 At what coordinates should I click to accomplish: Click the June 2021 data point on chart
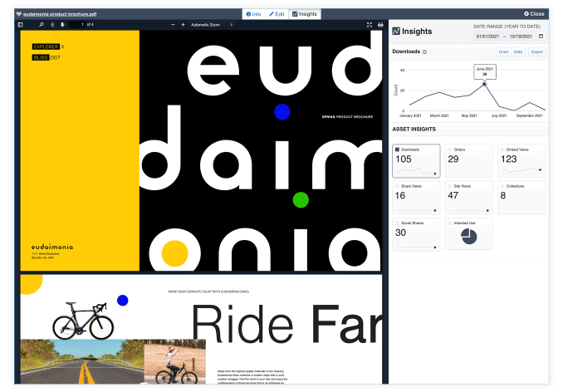484,84
